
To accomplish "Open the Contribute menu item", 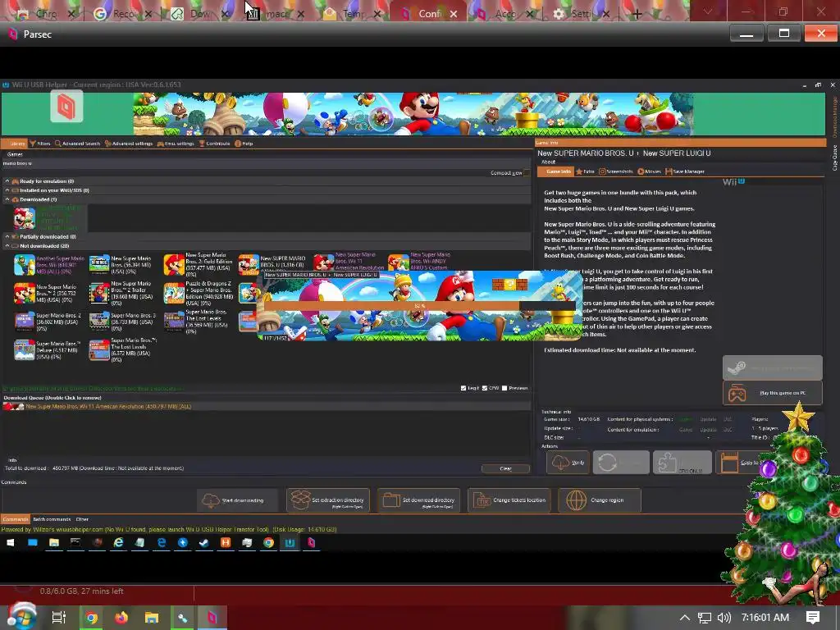I will click(x=214, y=144).
